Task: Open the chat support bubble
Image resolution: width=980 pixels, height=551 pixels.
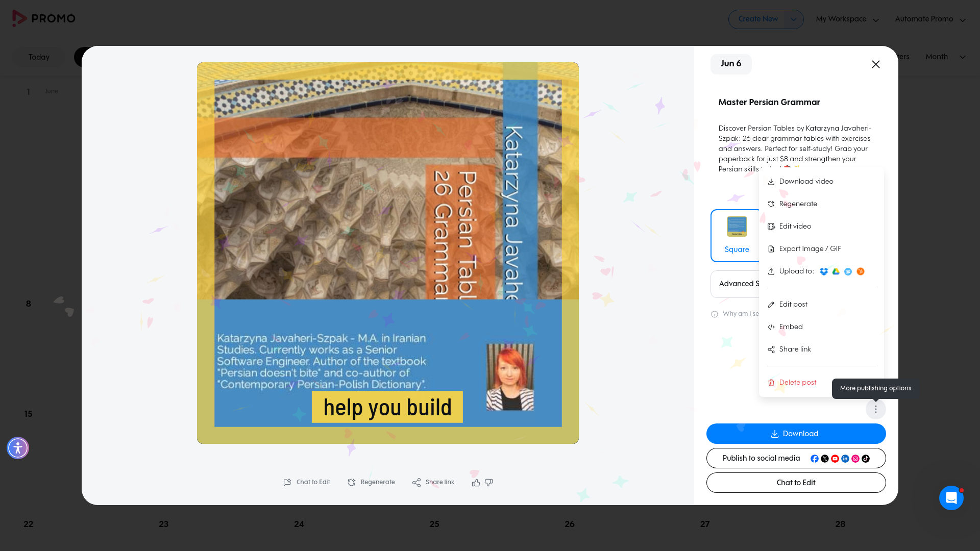Action: [x=951, y=498]
